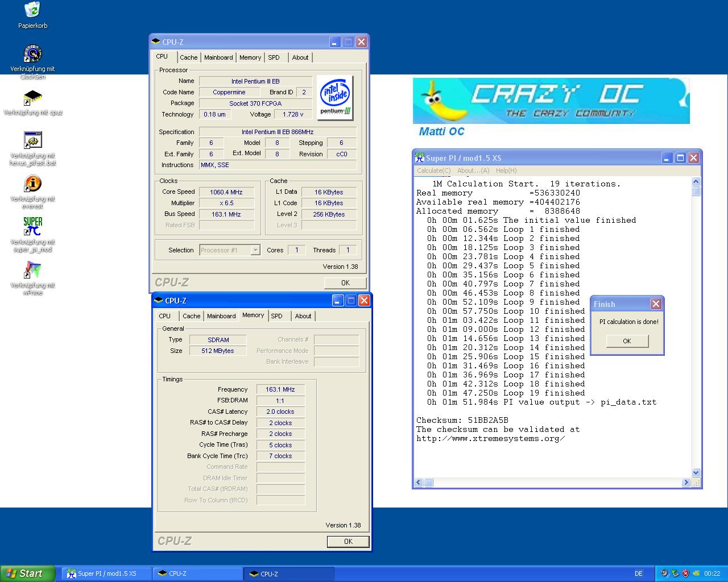Click the Super PI horizontal scrollbar left arrow
The height and width of the screenshot is (582, 728).
(x=419, y=483)
